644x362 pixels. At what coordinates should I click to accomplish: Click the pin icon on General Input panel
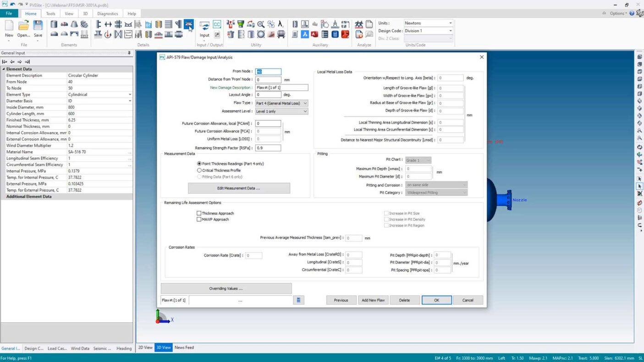129,53
